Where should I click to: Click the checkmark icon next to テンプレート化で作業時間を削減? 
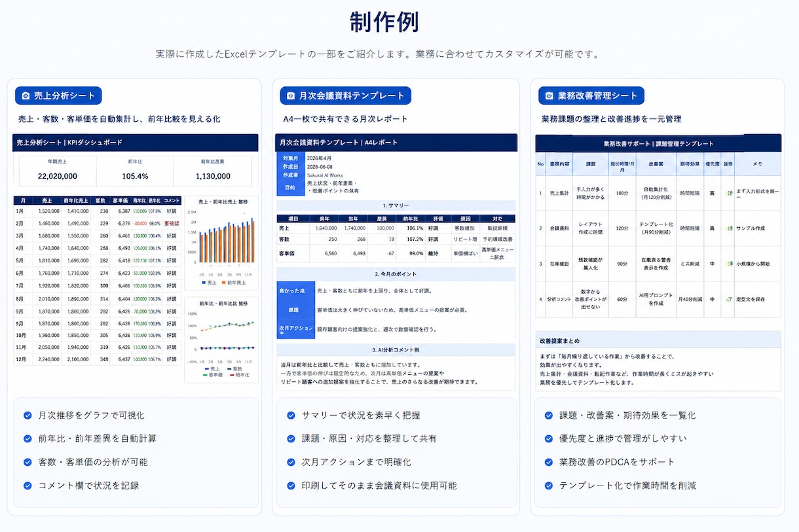(x=549, y=486)
